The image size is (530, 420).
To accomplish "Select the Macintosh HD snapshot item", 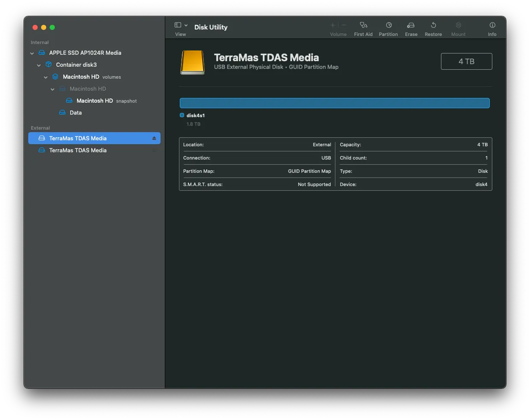I will [x=95, y=101].
